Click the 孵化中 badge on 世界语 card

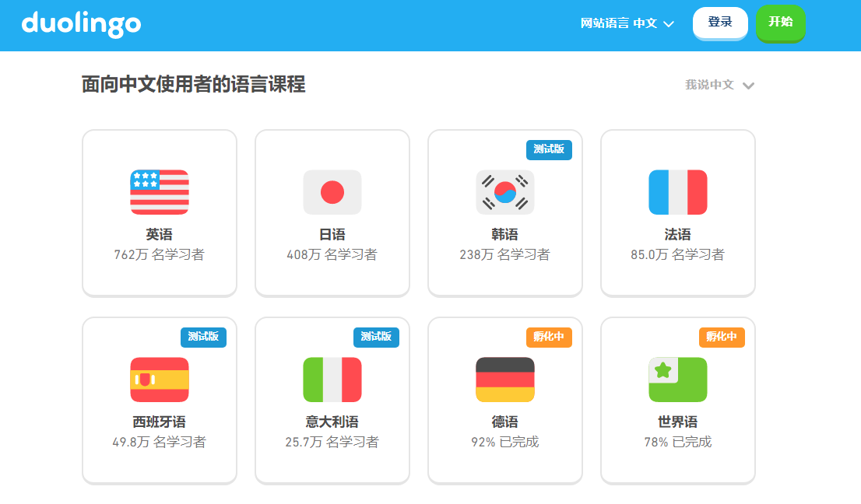coord(722,337)
